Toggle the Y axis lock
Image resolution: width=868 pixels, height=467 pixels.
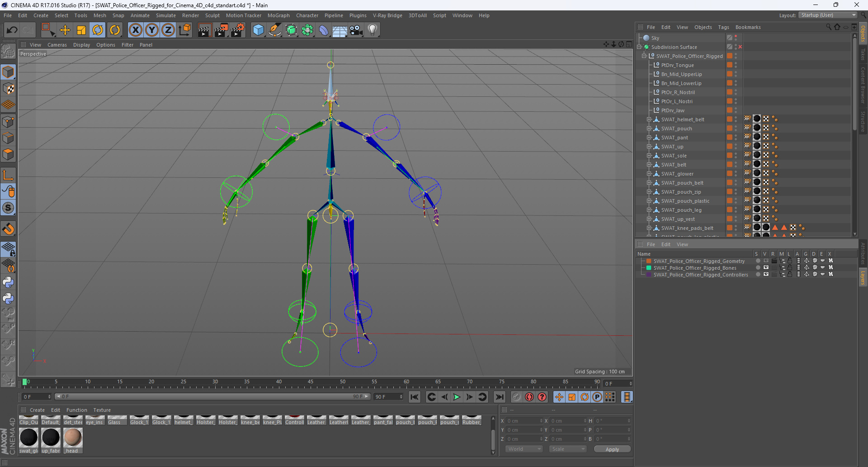(152, 30)
